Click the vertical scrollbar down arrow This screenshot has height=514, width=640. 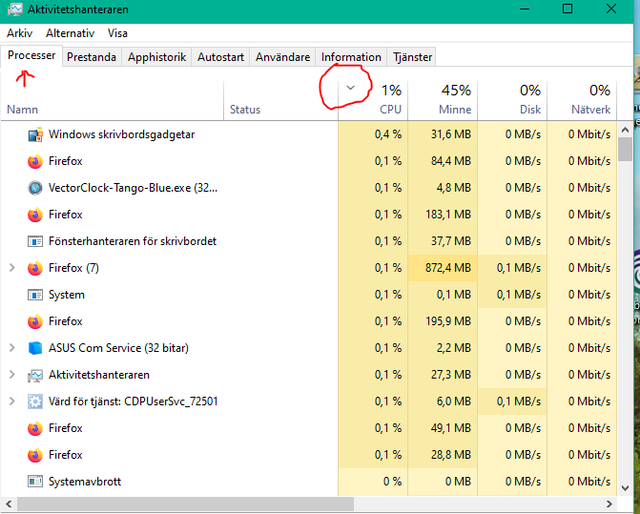pos(625,488)
